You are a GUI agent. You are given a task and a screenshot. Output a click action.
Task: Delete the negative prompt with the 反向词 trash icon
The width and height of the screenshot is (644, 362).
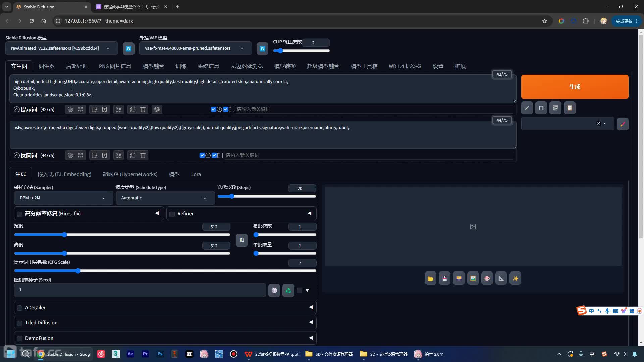click(143, 155)
